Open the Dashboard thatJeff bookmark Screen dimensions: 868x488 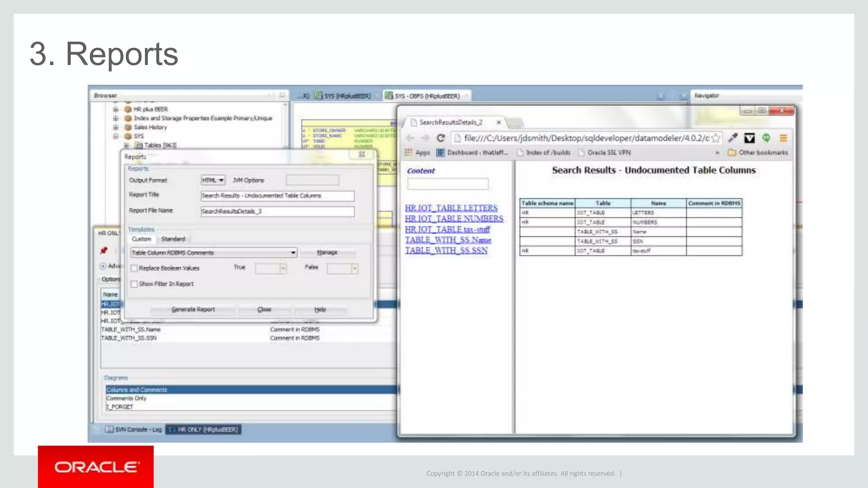472,152
